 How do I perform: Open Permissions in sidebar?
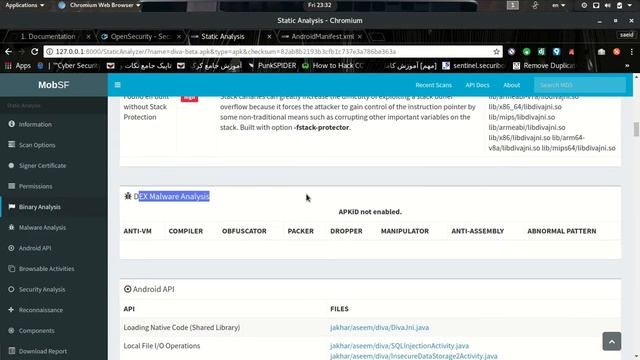tap(36, 186)
